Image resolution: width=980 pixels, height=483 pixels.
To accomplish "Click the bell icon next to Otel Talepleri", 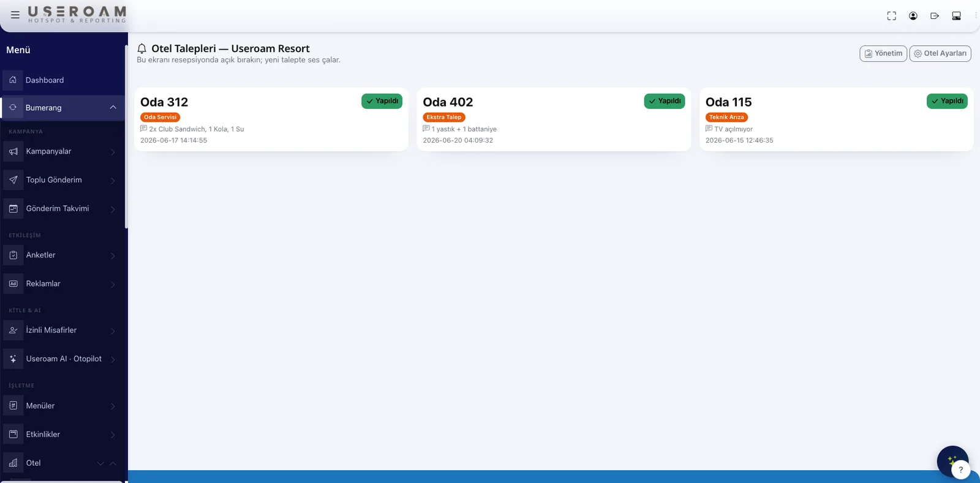I will pos(142,48).
